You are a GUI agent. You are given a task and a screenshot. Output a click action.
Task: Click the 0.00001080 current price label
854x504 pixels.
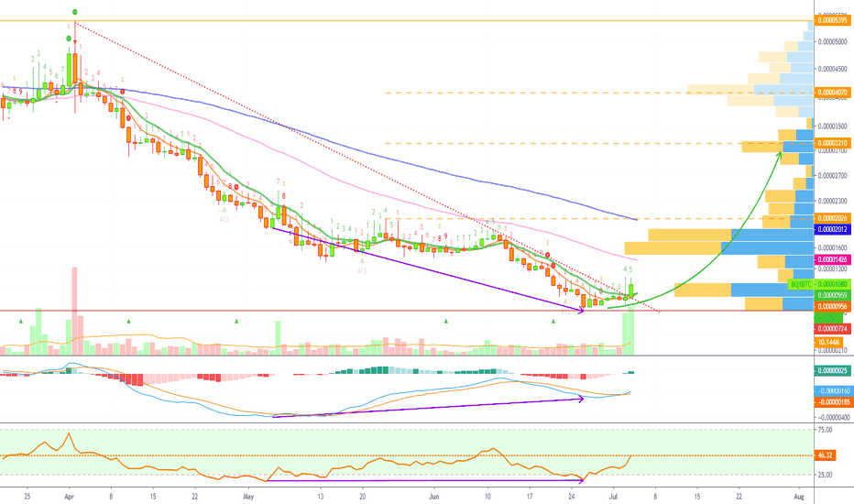[833, 284]
